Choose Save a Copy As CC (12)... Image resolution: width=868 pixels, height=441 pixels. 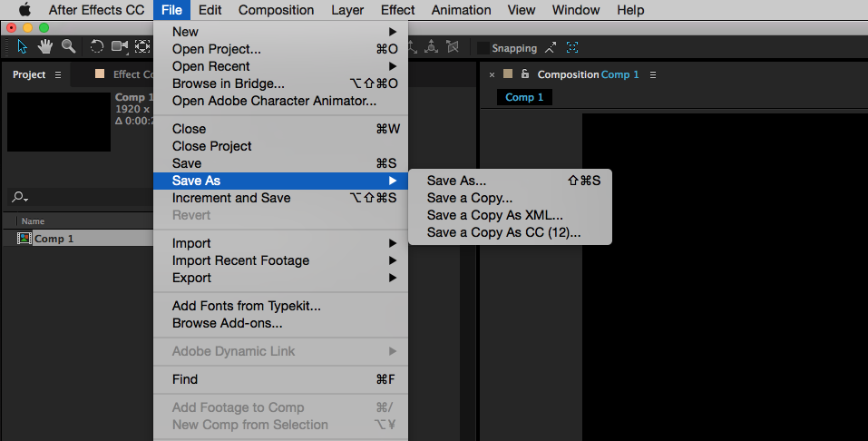(x=510, y=232)
